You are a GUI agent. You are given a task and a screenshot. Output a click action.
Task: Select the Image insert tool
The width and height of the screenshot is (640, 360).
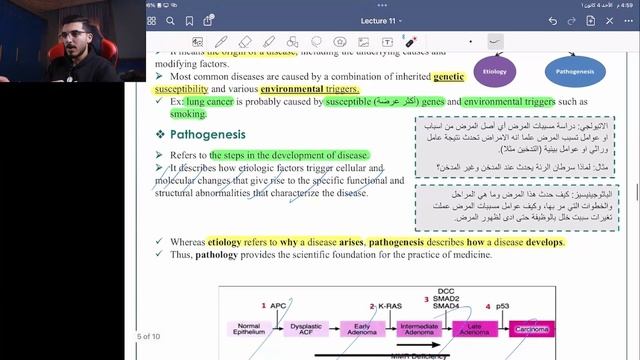(x=363, y=42)
